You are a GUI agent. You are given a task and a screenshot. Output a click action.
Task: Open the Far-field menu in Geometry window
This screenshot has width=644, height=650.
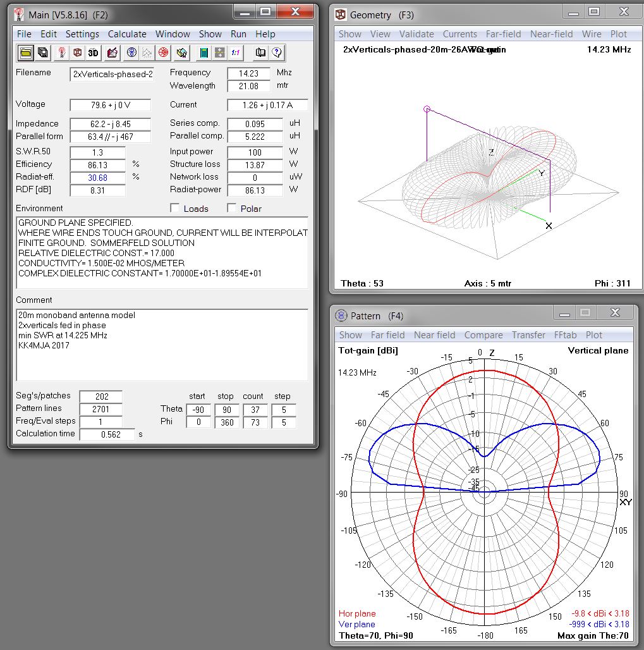(503, 34)
